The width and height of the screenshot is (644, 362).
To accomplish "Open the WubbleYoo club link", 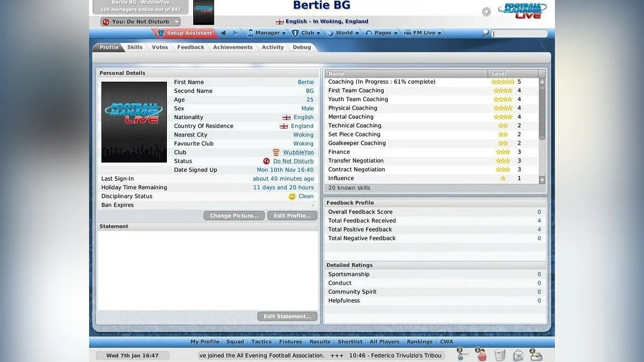I will 298,152.
